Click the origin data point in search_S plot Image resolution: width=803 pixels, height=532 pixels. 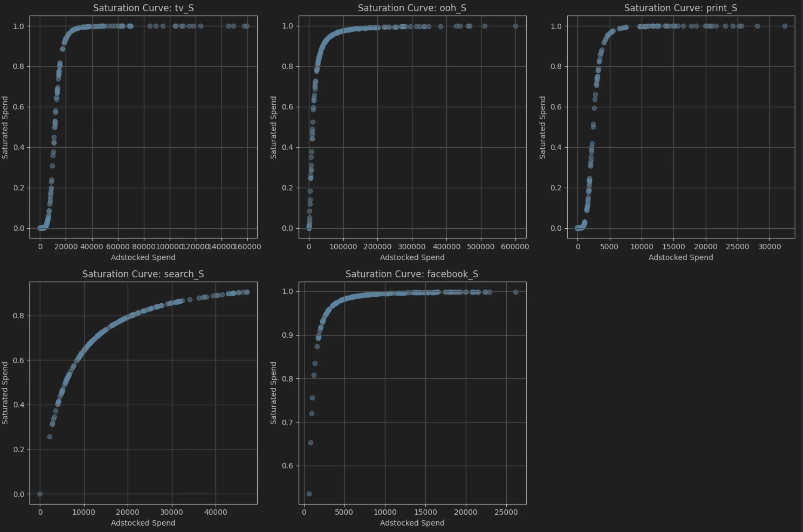[x=40, y=494]
